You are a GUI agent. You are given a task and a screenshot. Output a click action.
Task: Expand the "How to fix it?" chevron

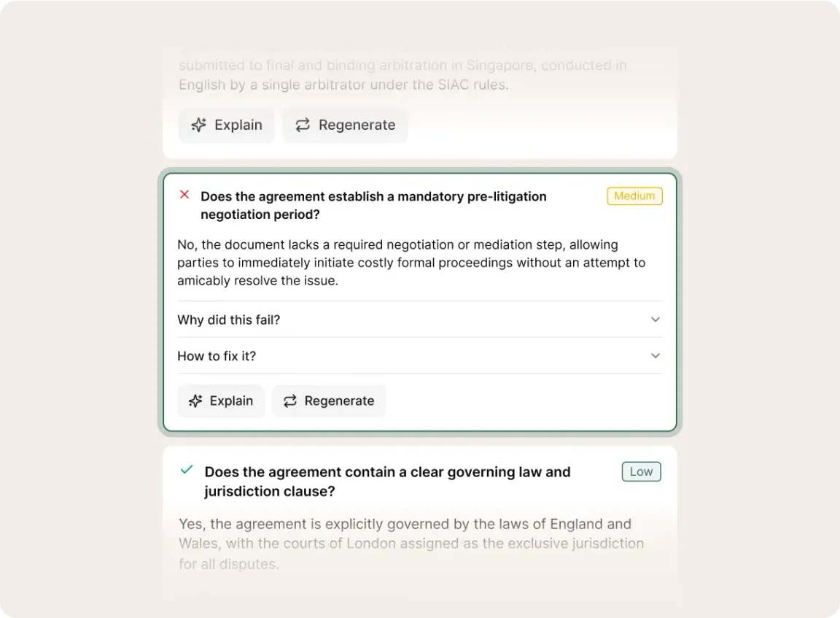[655, 356]
